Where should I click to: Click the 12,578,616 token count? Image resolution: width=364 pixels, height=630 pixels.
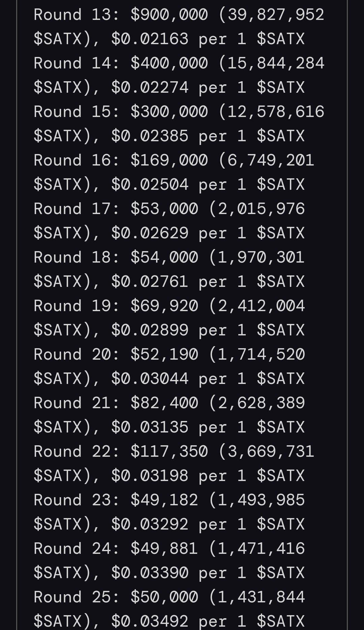(276, 112)
